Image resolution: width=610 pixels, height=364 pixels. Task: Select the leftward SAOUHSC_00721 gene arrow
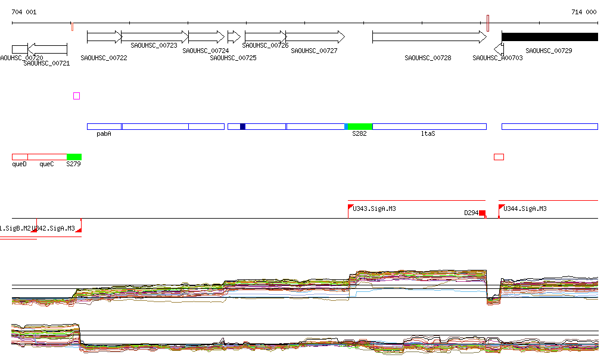(48, 49)
